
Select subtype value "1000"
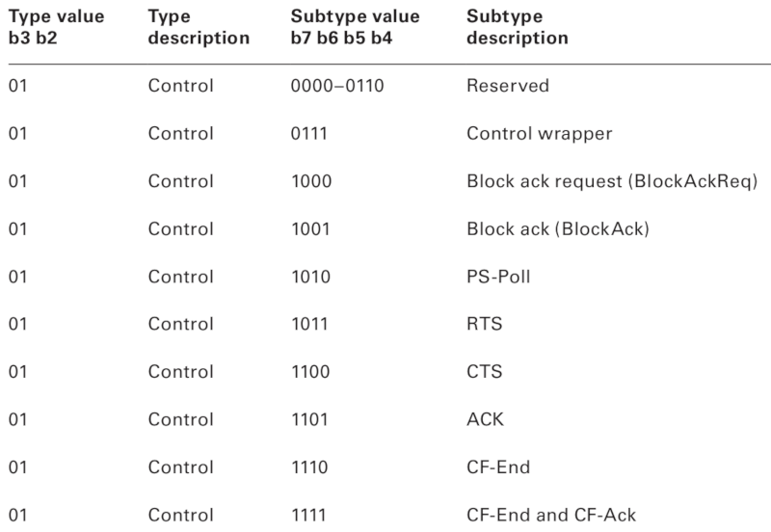click(308, 180)
